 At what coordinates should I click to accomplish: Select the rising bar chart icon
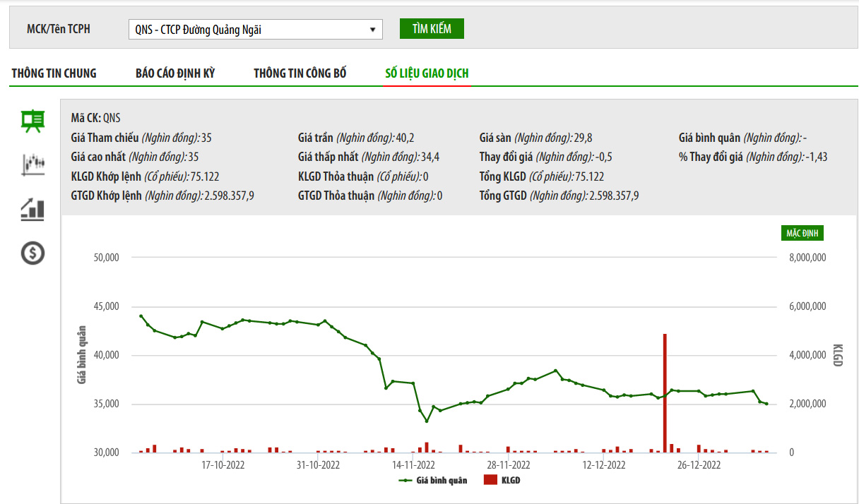point(32,209)
